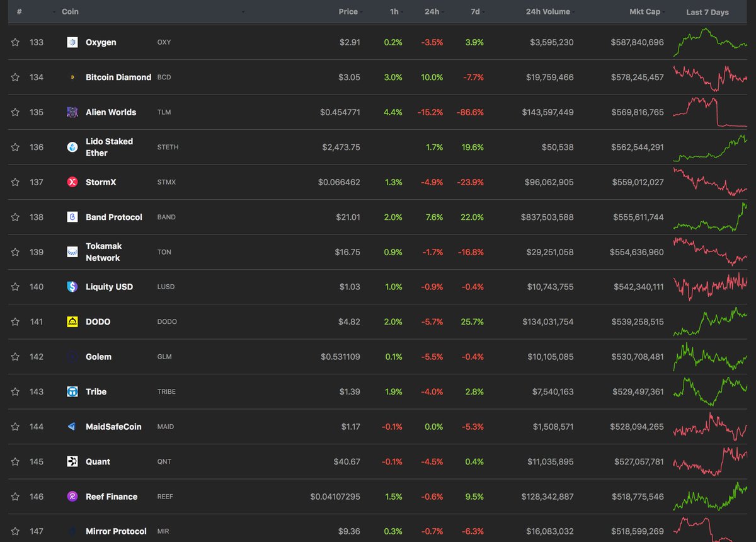Image resolution: width=756 pixels, height=542 pixels.
Task: Toggle the star for Bitcoin Diamond
Action: point(15,78)
